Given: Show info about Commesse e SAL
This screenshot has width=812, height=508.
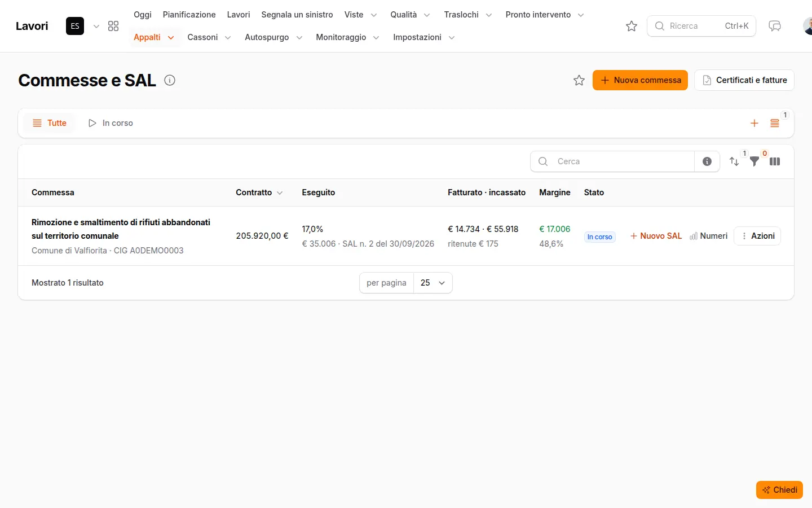Looking at the screenshot, I should (x=170, y=80).
